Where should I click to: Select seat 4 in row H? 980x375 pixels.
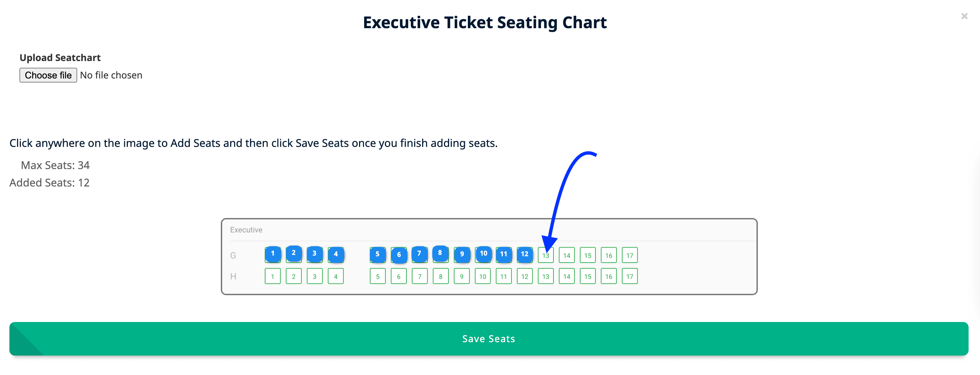click(x=336, y=276)
